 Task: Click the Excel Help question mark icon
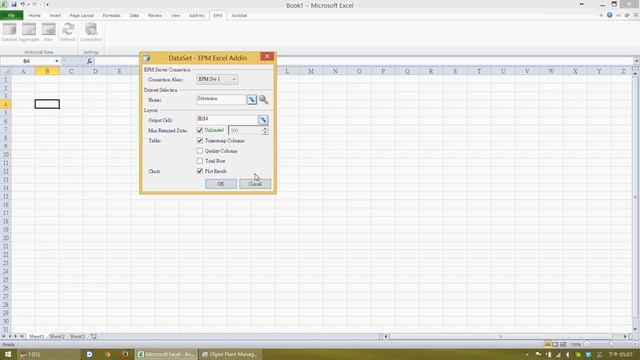click(609, 15)
